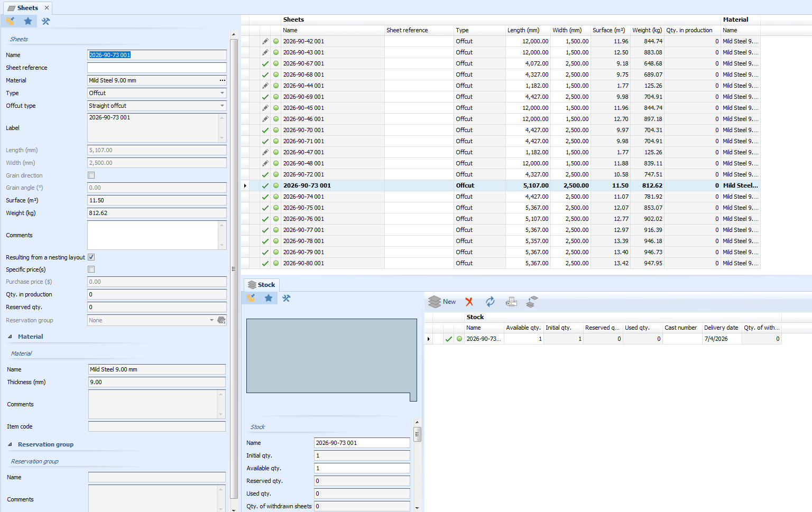The image size is (812, 512).
Task: Click the sheet Name input field
Action: (157, 55)
